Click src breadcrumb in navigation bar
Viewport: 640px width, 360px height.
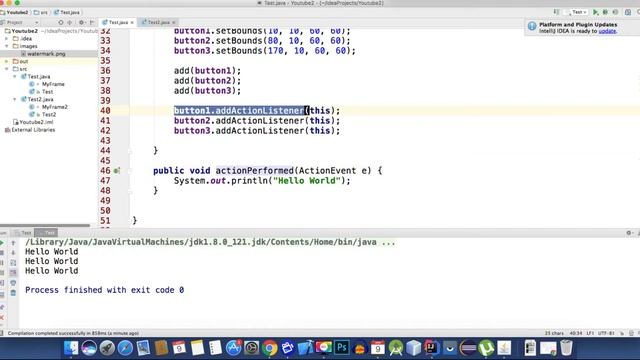[40, 12]
